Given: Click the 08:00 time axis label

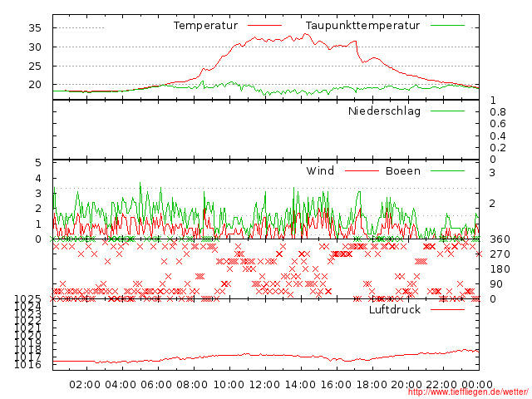Looking at the screenshot, I should (x=192, y=384).
